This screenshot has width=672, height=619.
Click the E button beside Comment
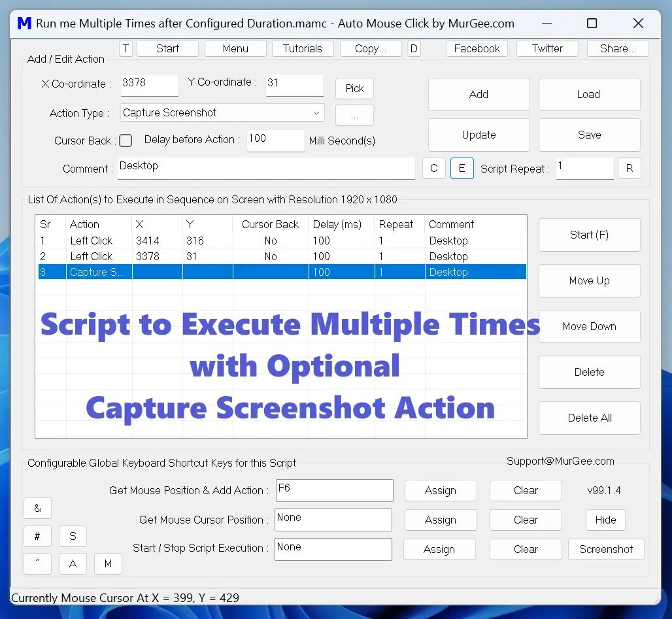point(462,168)
